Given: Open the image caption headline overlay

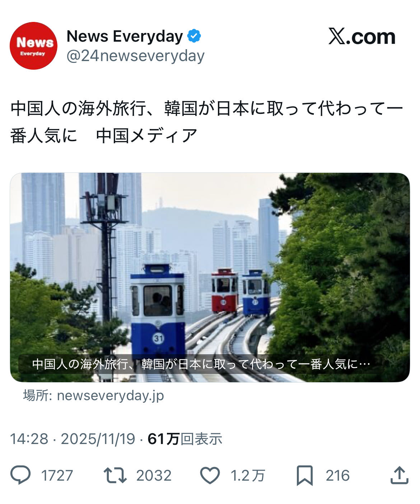Looking at the screenshot, I should tap(201, 364).
